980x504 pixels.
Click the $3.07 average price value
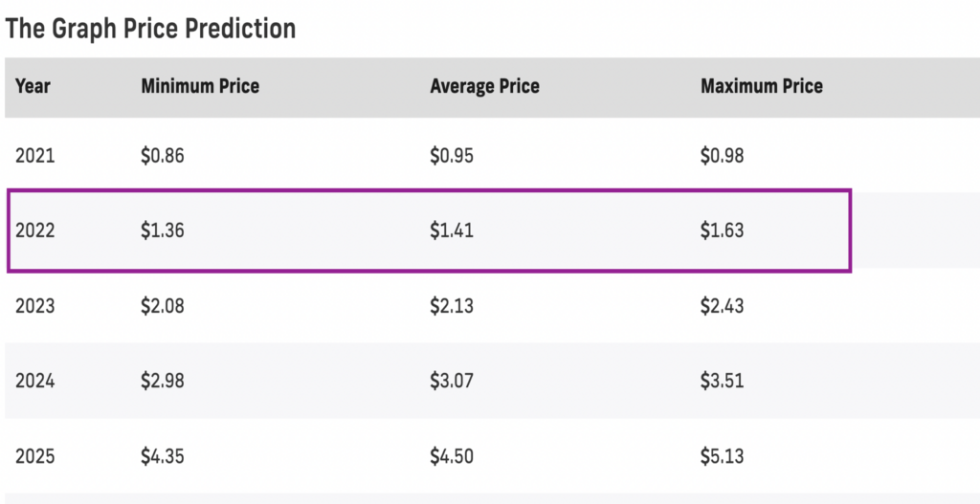pyautogui.click(x=452, y=381)
